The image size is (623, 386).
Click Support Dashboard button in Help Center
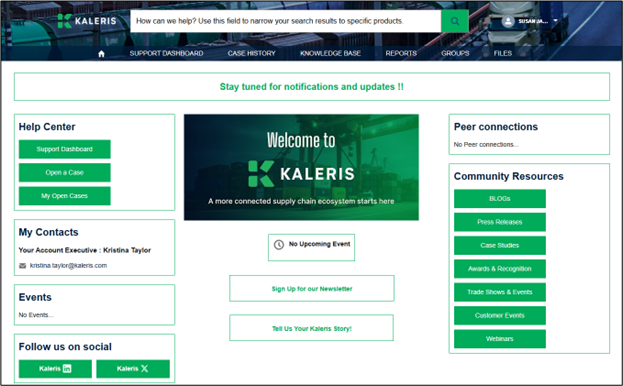tap(65, 149)
